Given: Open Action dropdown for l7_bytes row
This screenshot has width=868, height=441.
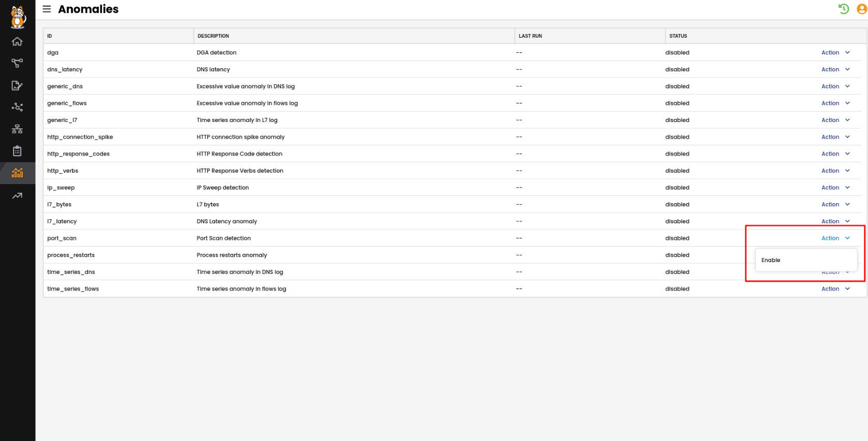Looking at the screenshot, I should [x=835, y=205].
